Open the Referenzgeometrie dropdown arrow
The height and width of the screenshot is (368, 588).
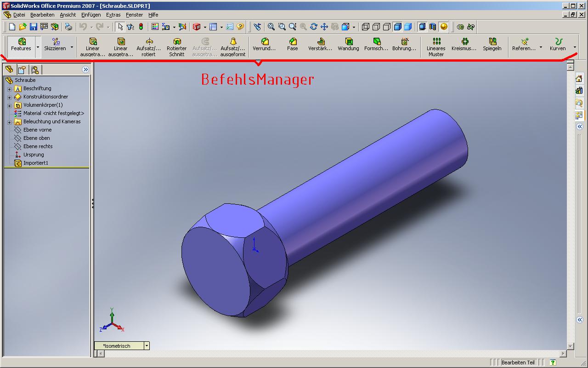tap(541, 47)
